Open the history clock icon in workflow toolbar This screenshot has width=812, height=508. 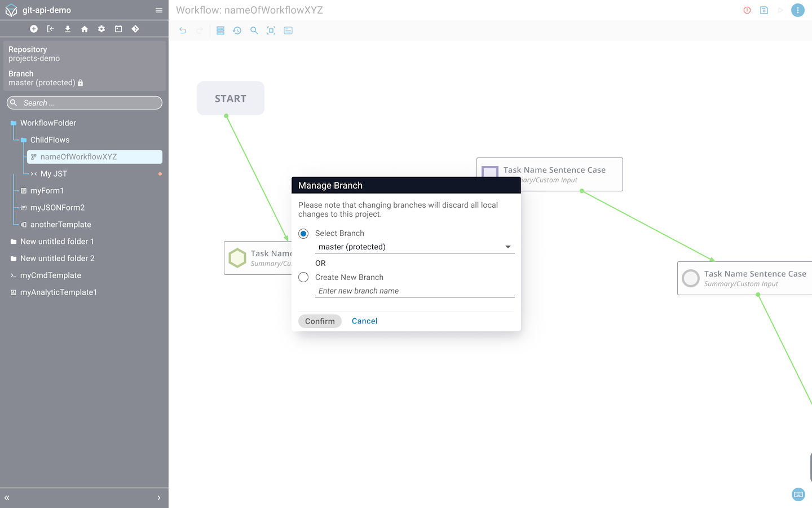coord(237,30)
